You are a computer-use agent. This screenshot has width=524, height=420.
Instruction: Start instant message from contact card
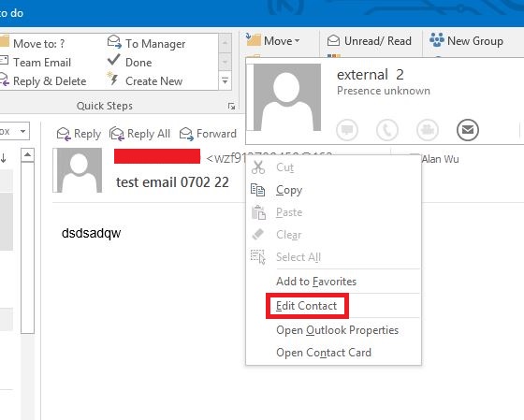pos(347,130)
